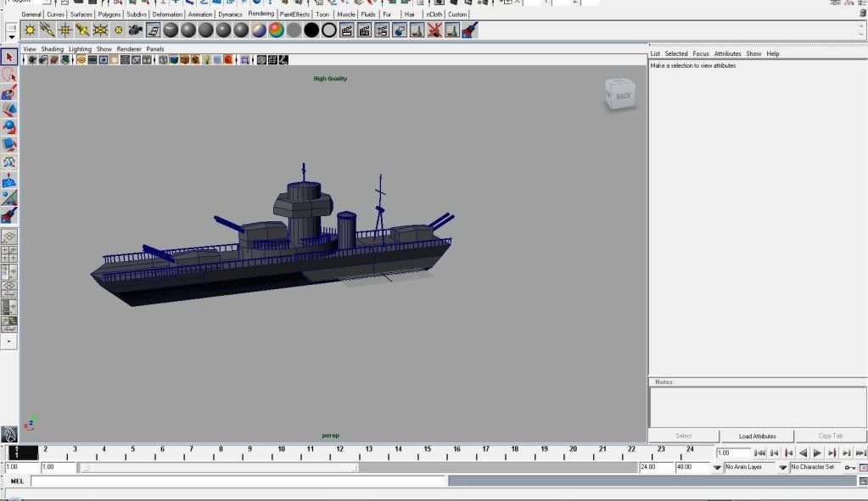The height and width of the screenshot is (501, 868).
Task: Expand the quick layout options arrow
Action: pos(8,342)
